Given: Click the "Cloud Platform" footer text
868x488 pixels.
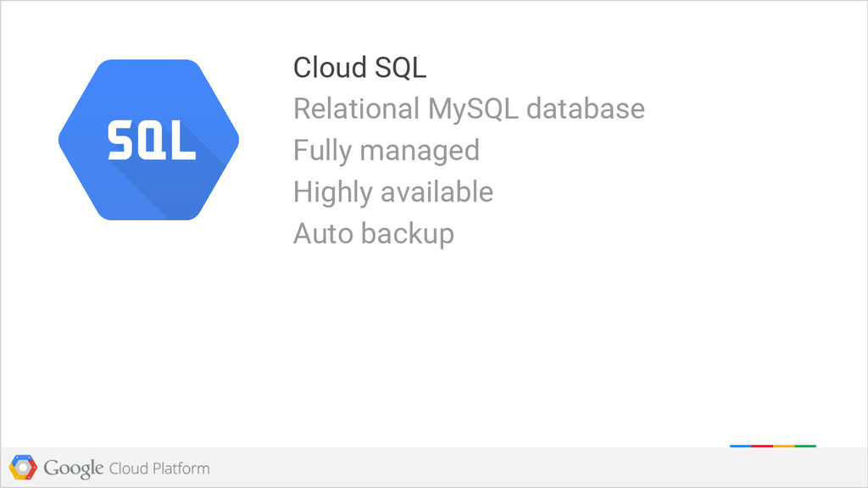Looking at the screenshot, I should (x=159, y=468).
